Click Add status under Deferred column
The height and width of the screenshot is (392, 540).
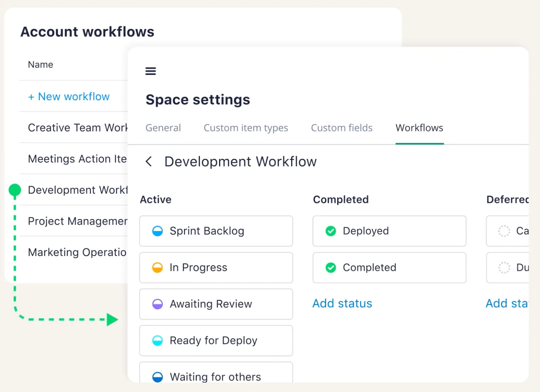[x=507, y=303]
